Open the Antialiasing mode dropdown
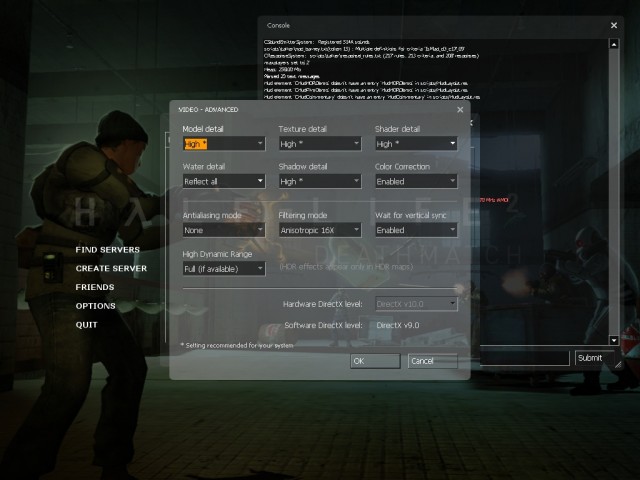Screen dimensions: 640x480 coord(224,230)
